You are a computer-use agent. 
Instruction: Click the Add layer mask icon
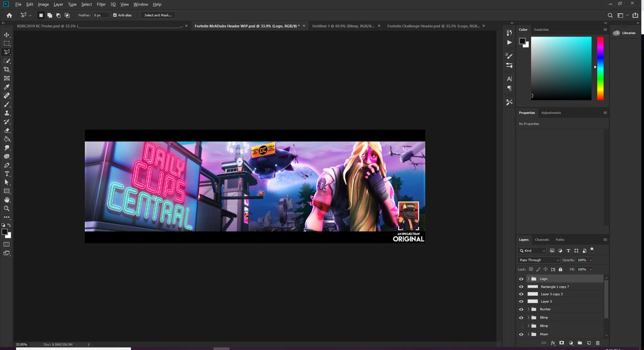click(562, 342)
